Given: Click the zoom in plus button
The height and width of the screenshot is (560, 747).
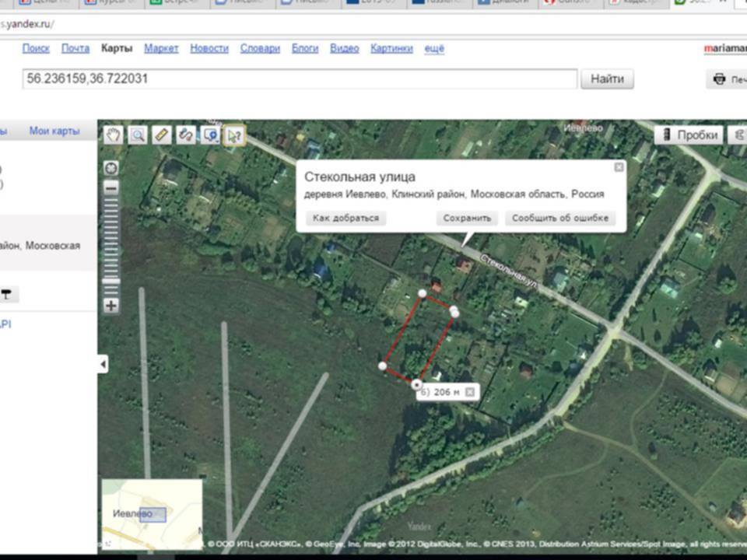Looking at the screenshot, I should [111, 306].
